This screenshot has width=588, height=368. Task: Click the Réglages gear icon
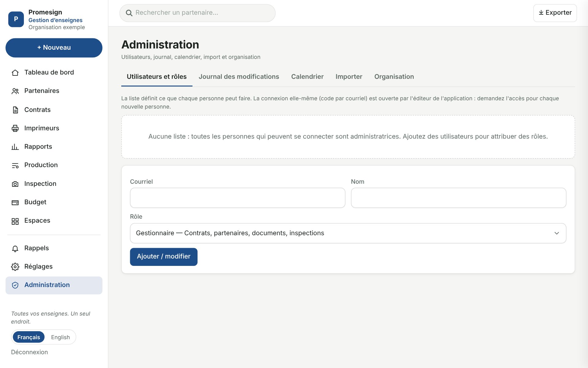coord(15,267)
